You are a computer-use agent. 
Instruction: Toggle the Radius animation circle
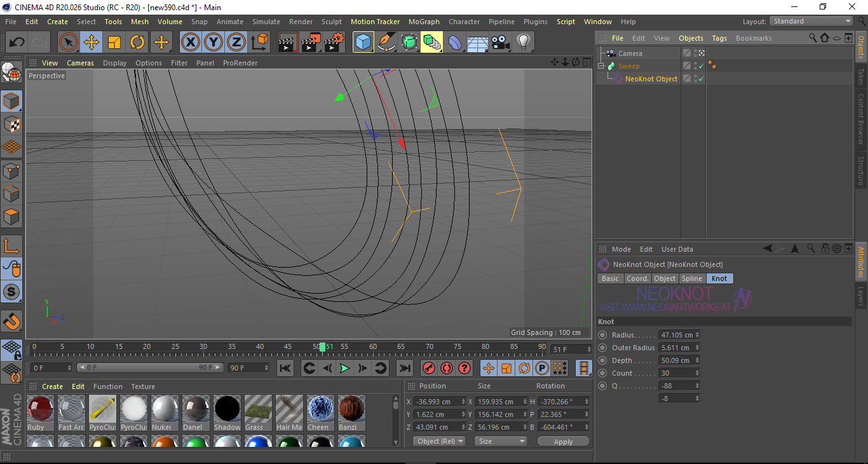click(x=602, y=335)
